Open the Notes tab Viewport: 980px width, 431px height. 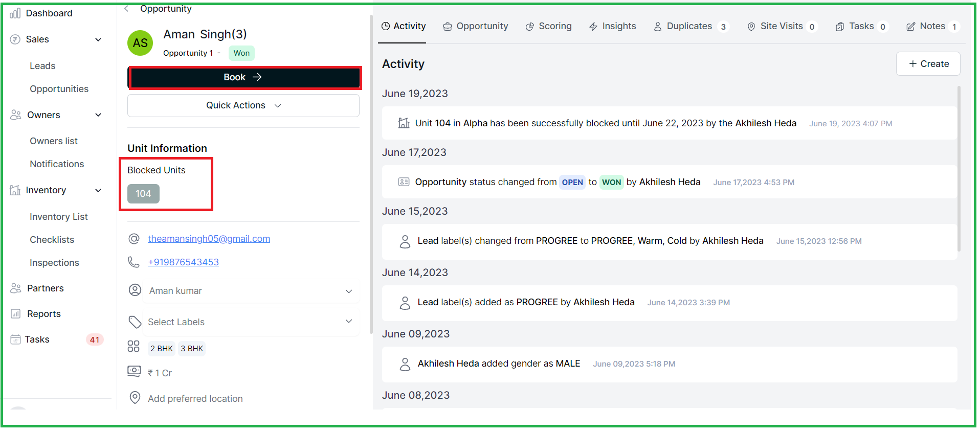pyautogui.click(x=933, y=27)
